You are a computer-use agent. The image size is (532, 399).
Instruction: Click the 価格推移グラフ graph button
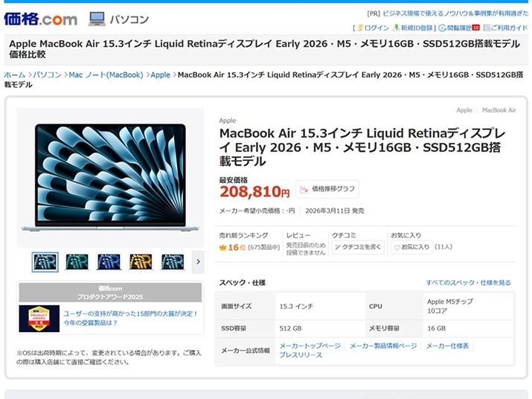coord(327,189)
